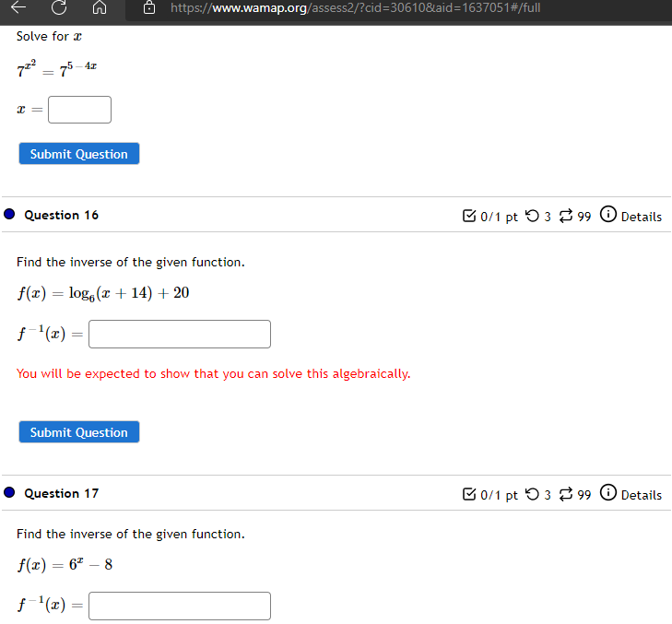Viewport: 672px width, 624px height.
Task: Select the red algebraically warning text
Action: (x=214, y=373)
